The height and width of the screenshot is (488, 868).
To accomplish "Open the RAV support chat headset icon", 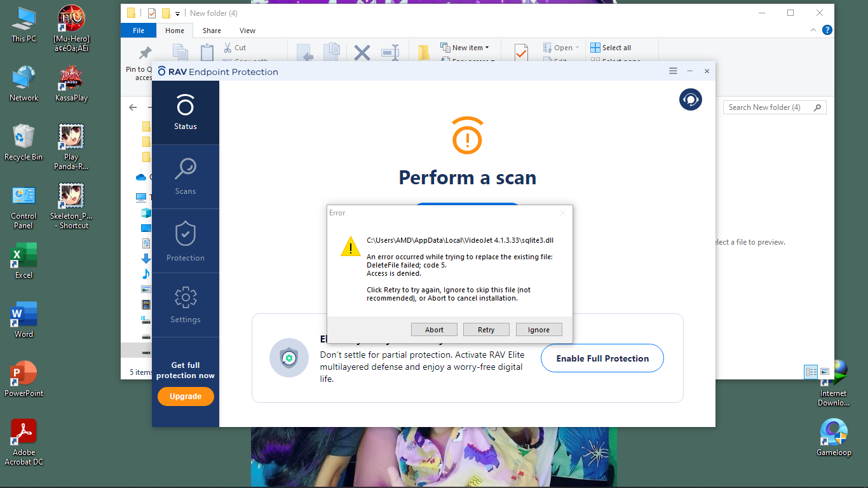I will tap(690, 100).
